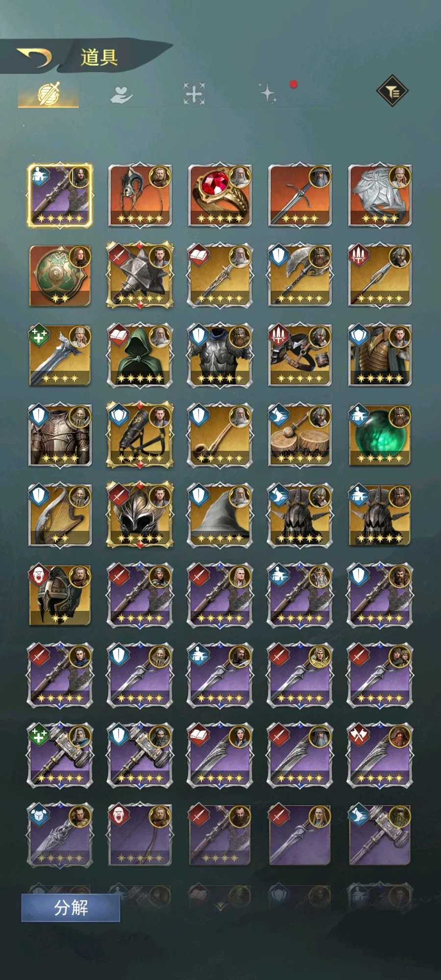Select the smoking pipe item

click(x=220, y=435)
